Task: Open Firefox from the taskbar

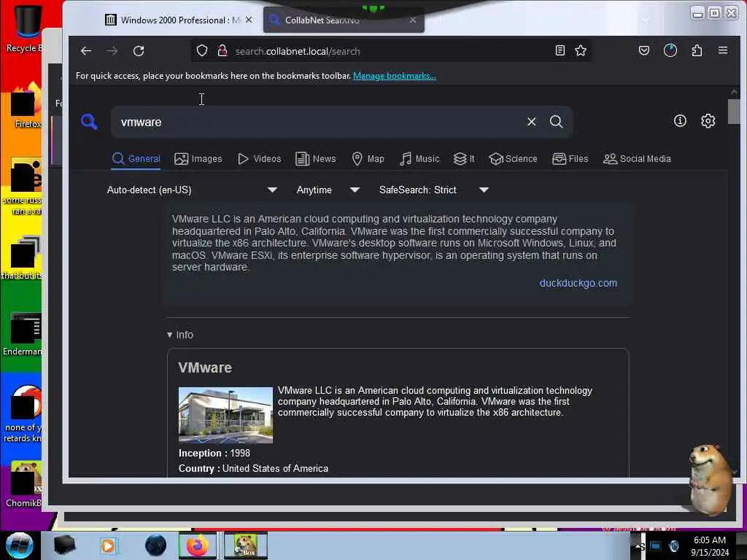Action: tap(197, 545)
